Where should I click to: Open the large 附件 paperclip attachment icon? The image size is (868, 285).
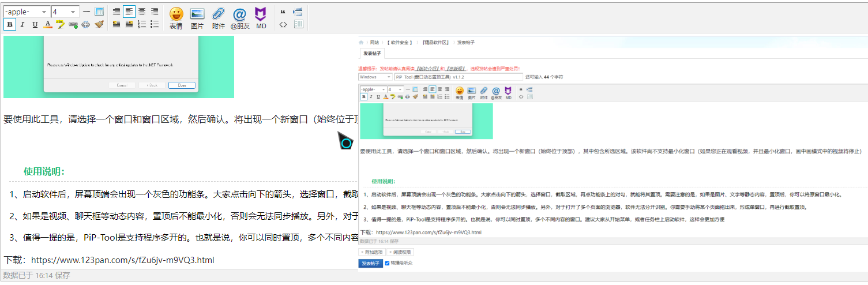pyautogui.click(x=218, y=17)
